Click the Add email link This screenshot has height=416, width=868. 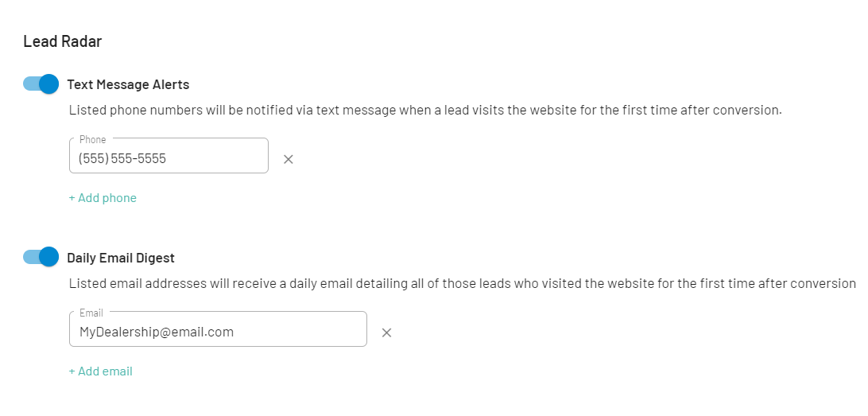click(x=101, y=371)
